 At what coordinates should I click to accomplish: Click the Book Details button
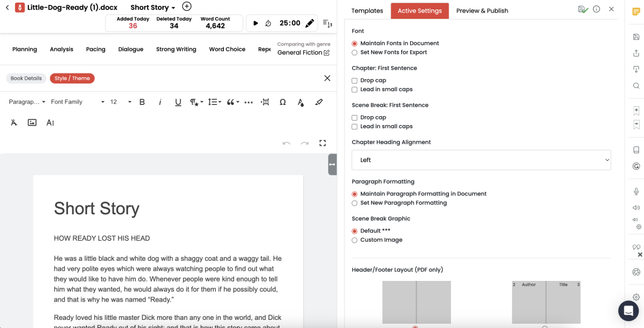26,79
